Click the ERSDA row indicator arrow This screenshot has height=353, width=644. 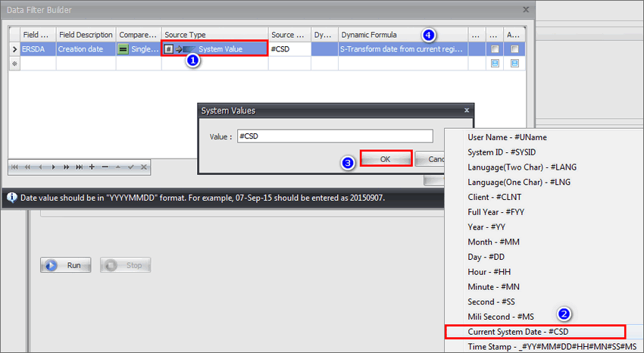(x=13, y=48)
